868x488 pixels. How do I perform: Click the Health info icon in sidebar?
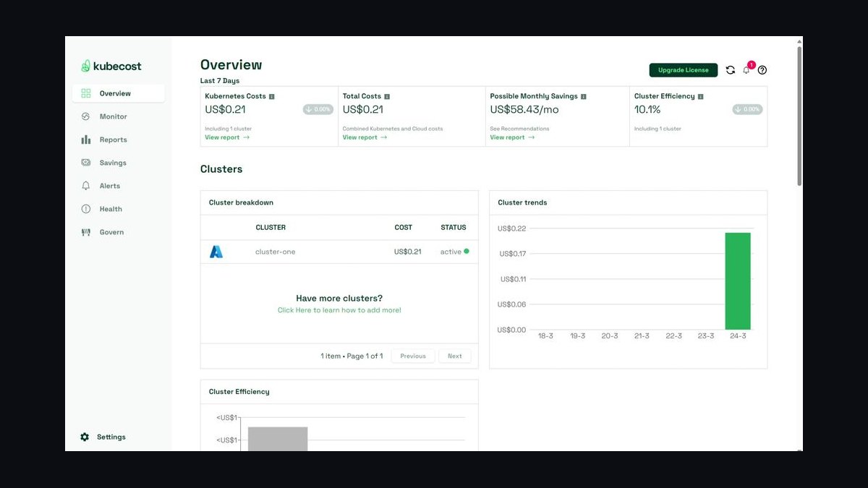(85, 209)
